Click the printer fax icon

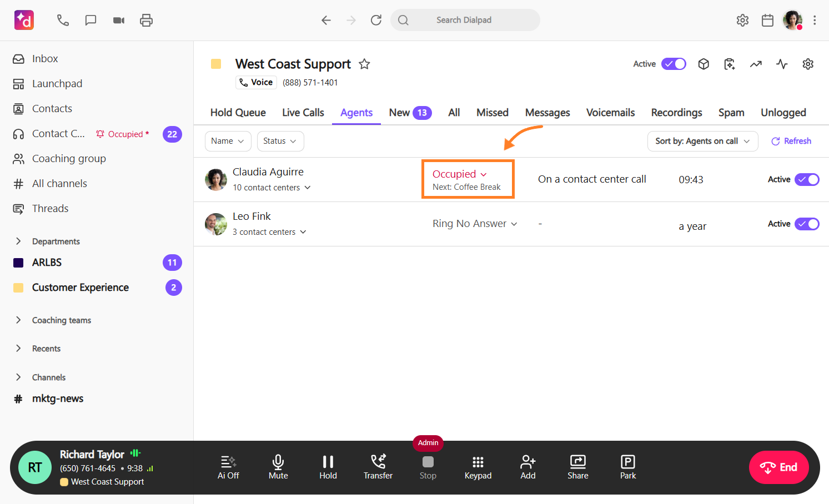146,21
